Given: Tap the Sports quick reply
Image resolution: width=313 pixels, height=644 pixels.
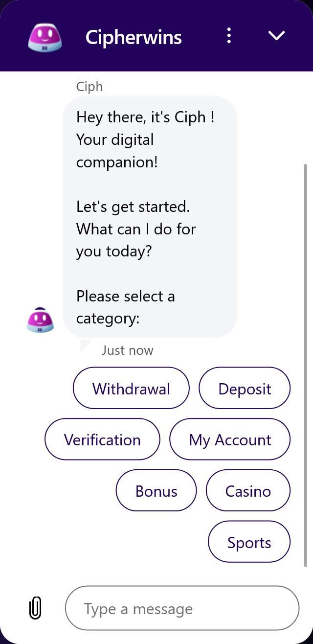Looking at the screenshot, I should (249, 542).
